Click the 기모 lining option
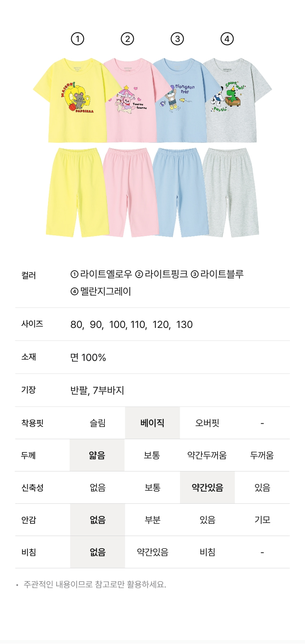The width and height of the screenshot is (305, 644). click(262, 520)
